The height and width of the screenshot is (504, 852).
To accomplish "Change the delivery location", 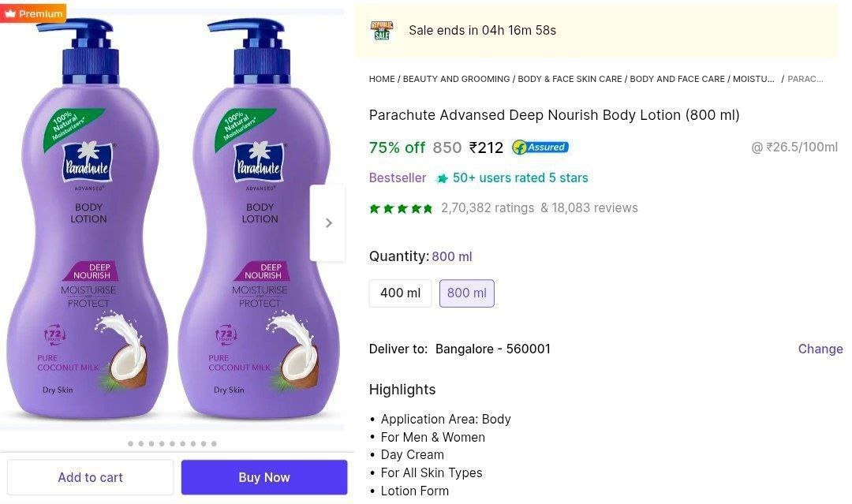I will coord(820,349).
